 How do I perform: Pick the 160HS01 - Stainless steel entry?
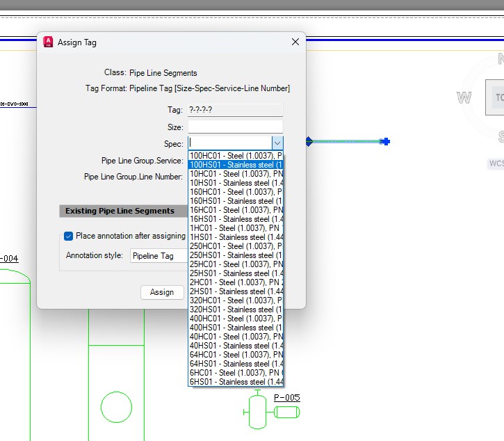pyautogui.click(x=236, y=201)
